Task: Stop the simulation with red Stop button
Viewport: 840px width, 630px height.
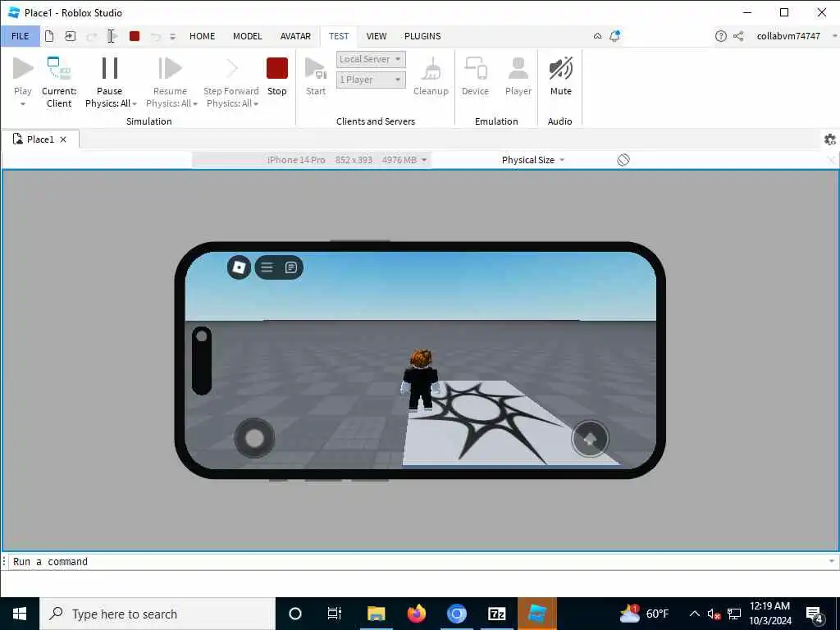Action: point(277,69)
